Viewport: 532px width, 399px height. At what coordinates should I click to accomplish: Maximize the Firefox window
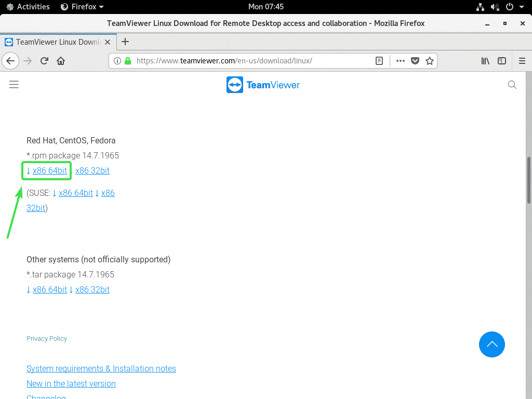(505, 23)
